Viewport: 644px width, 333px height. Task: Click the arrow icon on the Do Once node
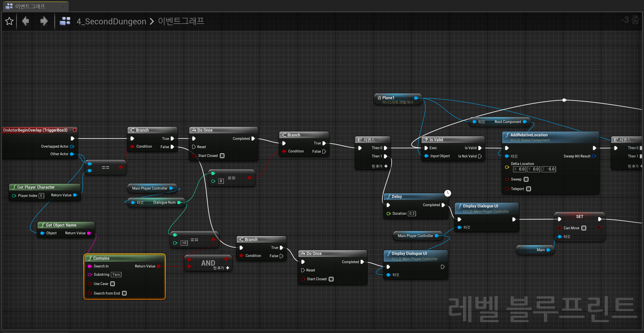coord(193,130)
